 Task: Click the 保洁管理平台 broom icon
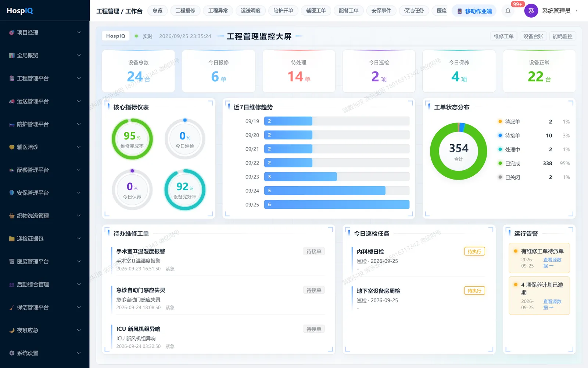point(12,307)
